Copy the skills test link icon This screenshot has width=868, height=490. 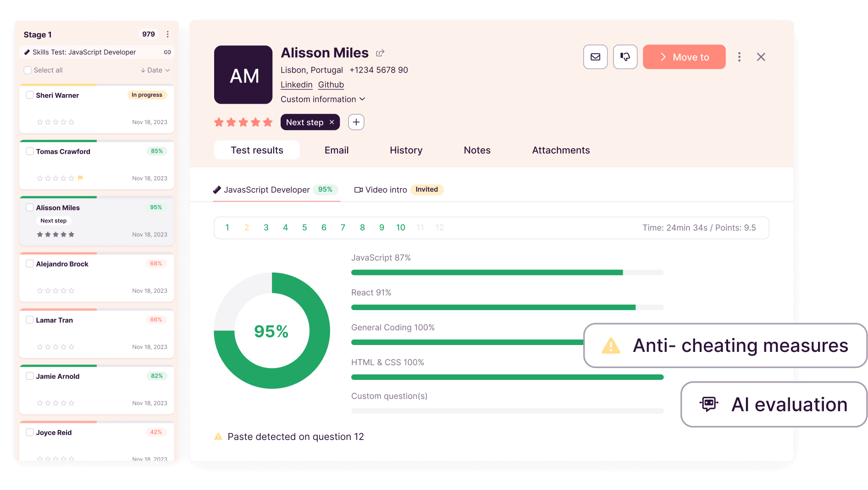(x=167, y=52)
